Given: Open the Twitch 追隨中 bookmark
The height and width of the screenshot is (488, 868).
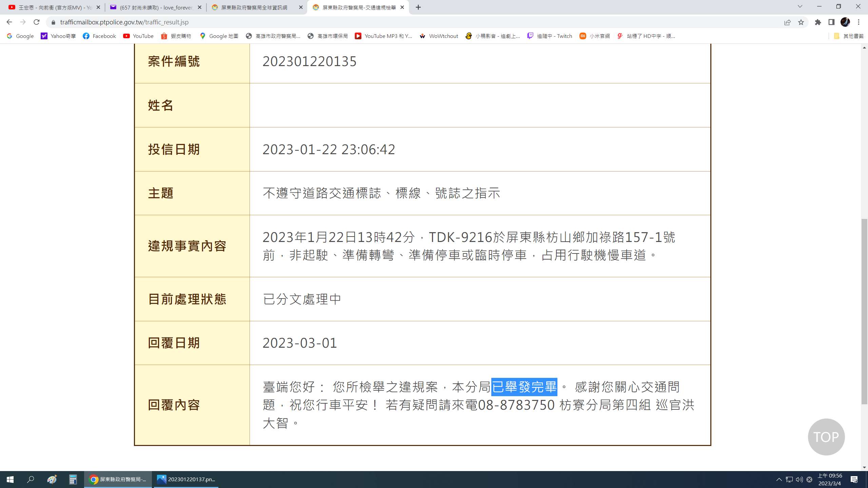Looking at the screenshot, I should click(x=550, y=36).
